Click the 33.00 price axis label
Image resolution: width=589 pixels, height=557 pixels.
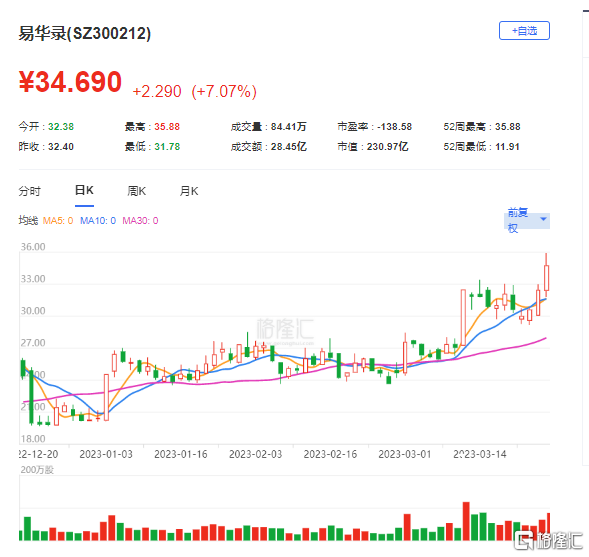pos(33,279)
